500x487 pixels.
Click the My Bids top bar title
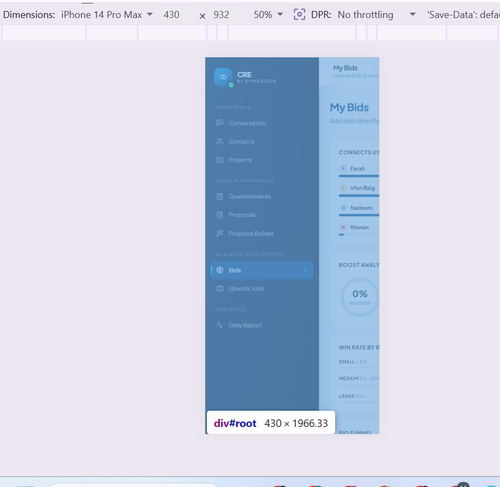(345, 68)
